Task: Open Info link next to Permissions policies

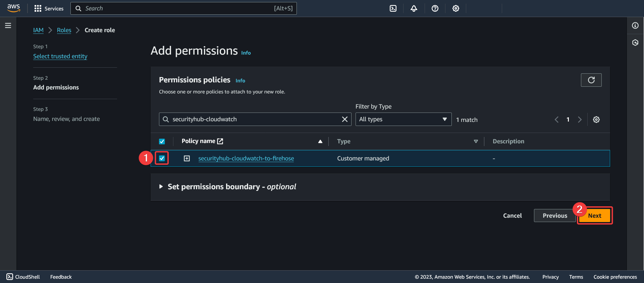Action: (x=240, y=81)
